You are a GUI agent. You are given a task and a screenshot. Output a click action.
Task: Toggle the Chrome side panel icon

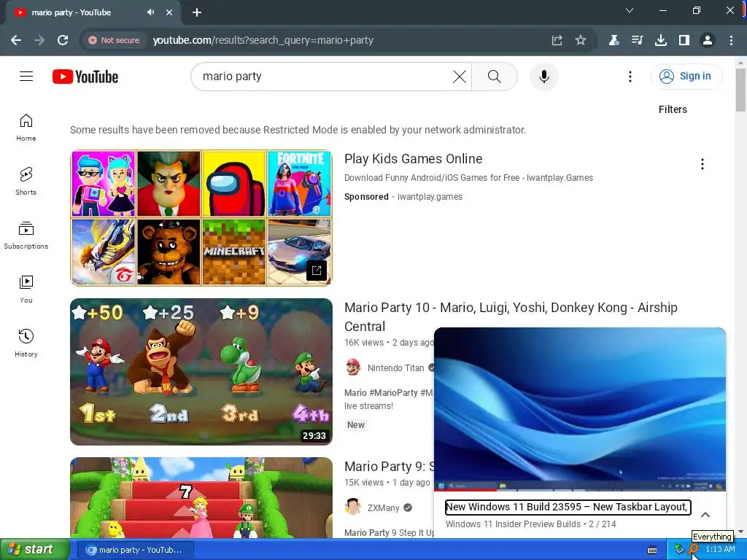tap(684, 40)
